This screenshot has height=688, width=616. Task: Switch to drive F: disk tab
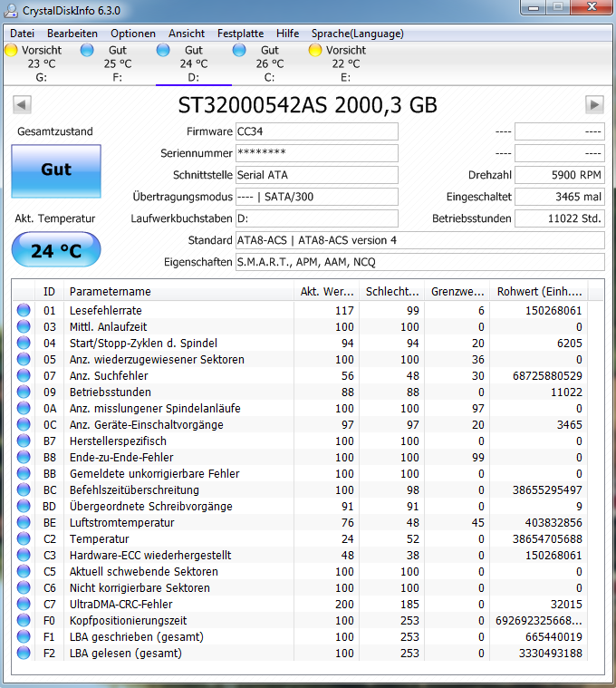(118, 63)
